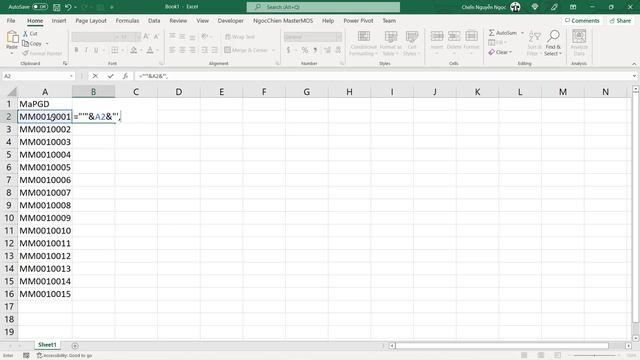Image resolution: width=640 pixels, height=360 pixels.
Task: Open account profile Chiến Nguyễn Ngọc
Action: tap(491, 7)
